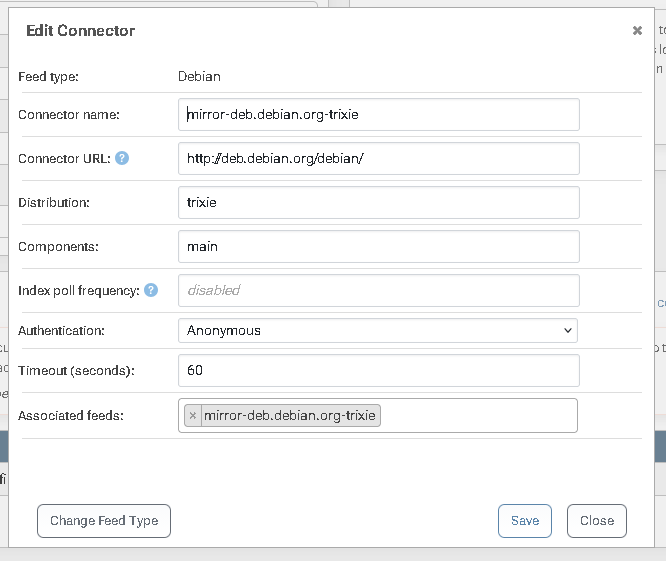The height and width of the screenshot is (561, 666).
Task: Click the Components input box
Action: tap(378, 246)
